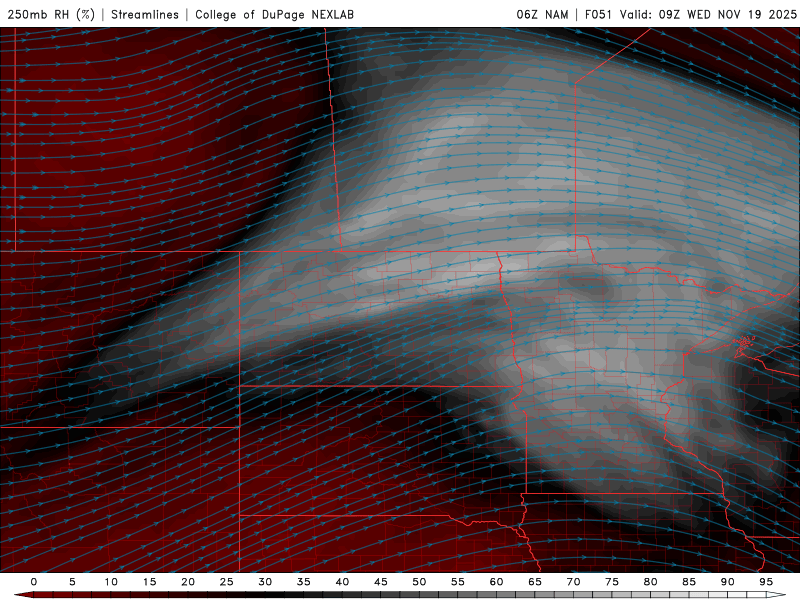800x600 pixels.
Task: Click the "55" label on the color scale
Action: (458, 582)
